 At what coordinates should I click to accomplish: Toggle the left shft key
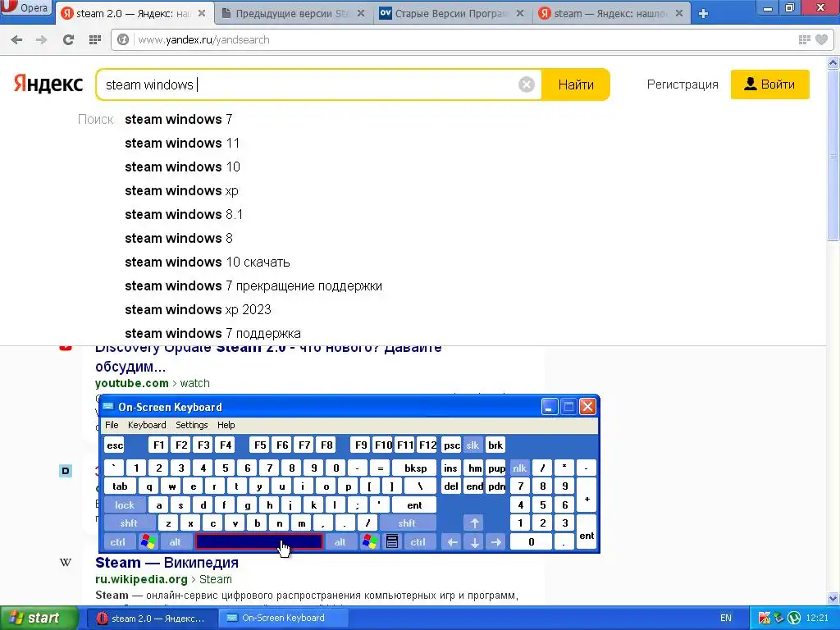click(x=129, y=523)
